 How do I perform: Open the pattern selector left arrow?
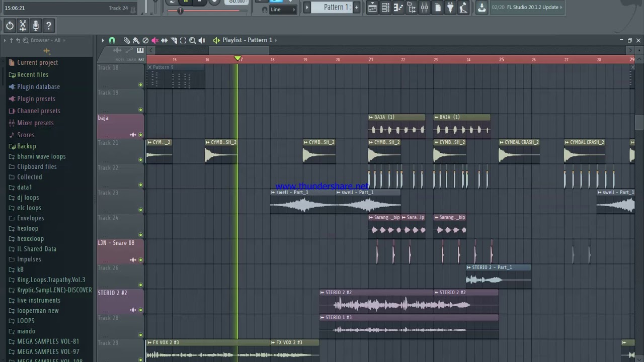point(307,7)
